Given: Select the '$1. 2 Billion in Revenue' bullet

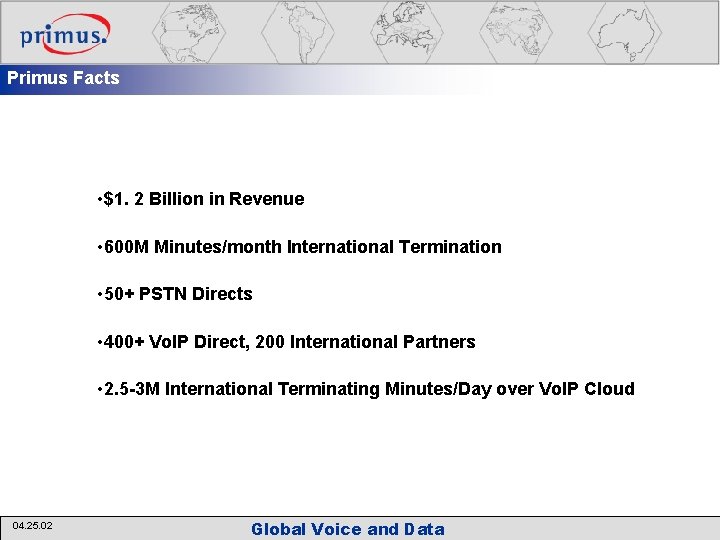Looking at the screenshot, I should point(201,199).
